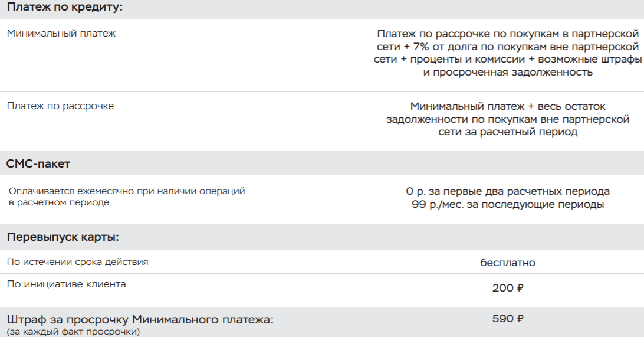Click the 200 ₽ reissue fee value
The height and width of the screenshot is (337, 644).
coord(508,287)
